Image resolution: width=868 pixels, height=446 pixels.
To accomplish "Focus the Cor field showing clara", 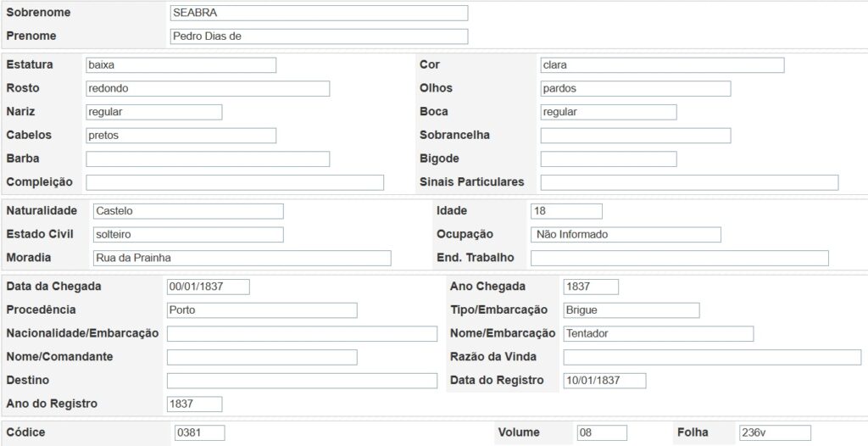I will tap(662, 65).
